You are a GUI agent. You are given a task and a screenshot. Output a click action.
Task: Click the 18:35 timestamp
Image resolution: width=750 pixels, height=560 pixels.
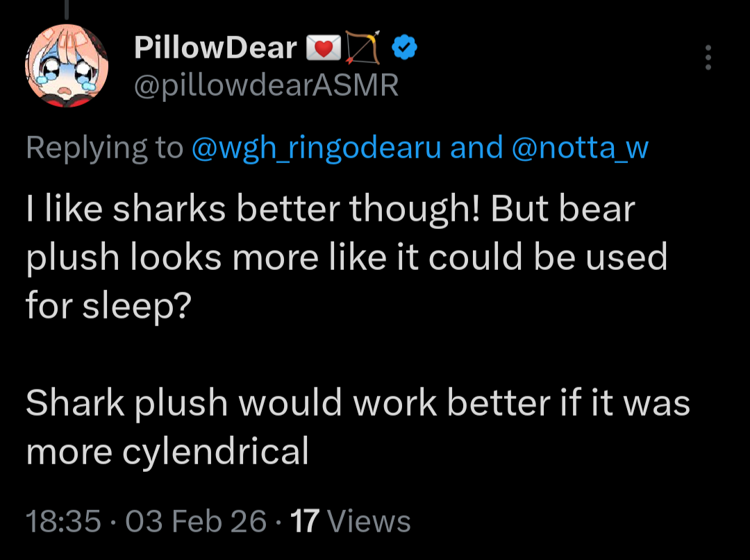point(63,521)
